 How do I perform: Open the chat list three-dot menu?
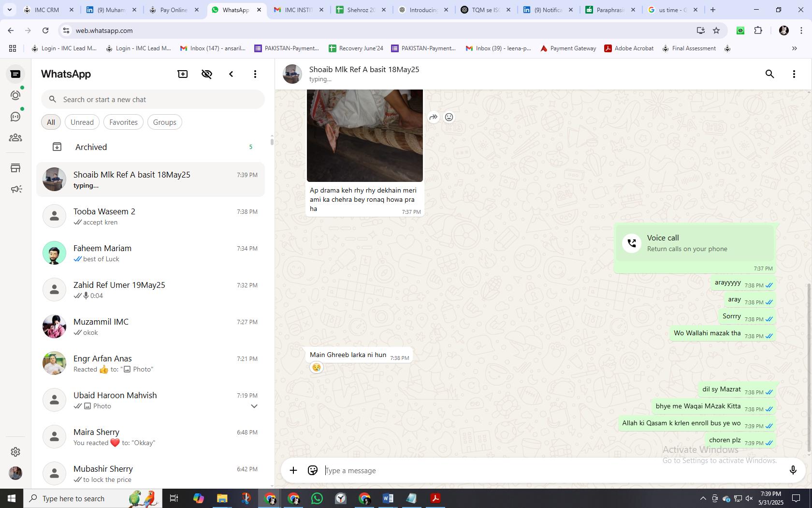pos(255,74)
